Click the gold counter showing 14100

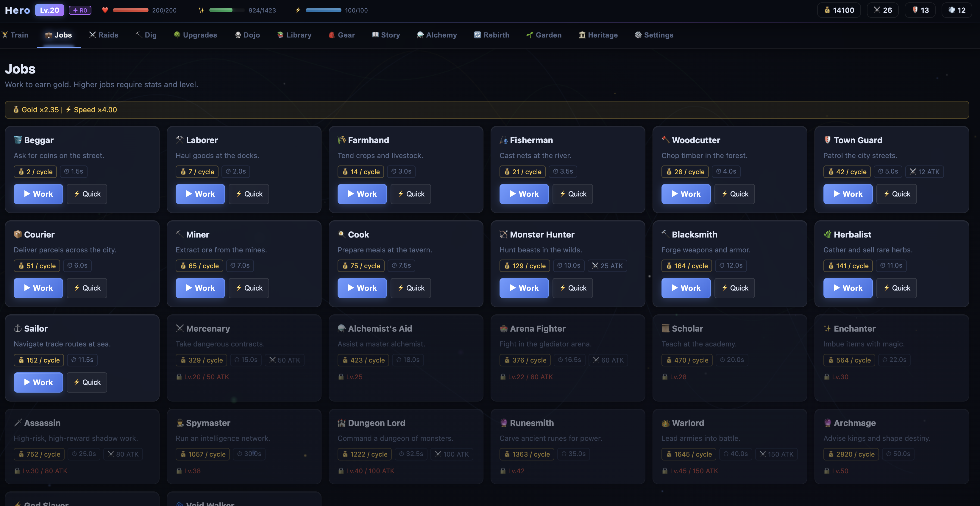coord(839,10)
